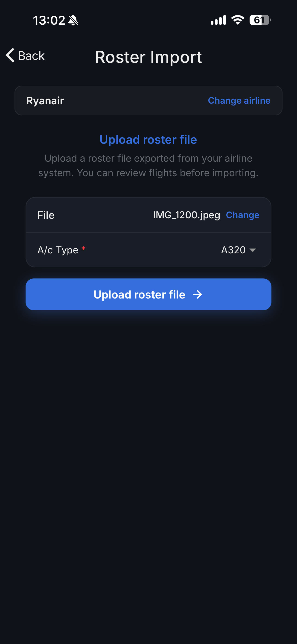Image resolution: width=297 pixels, height=644 pixels.
Task: Tap the A/c Type field label
Action: (58, 250)
